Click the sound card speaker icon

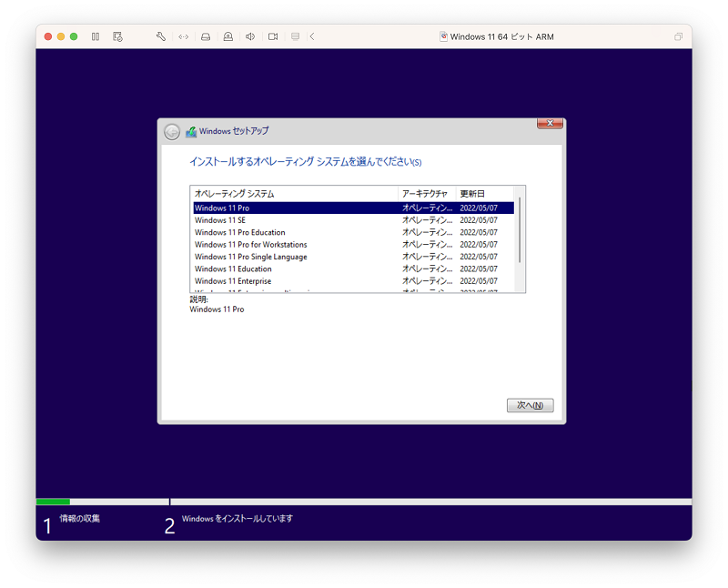[250, 36]
